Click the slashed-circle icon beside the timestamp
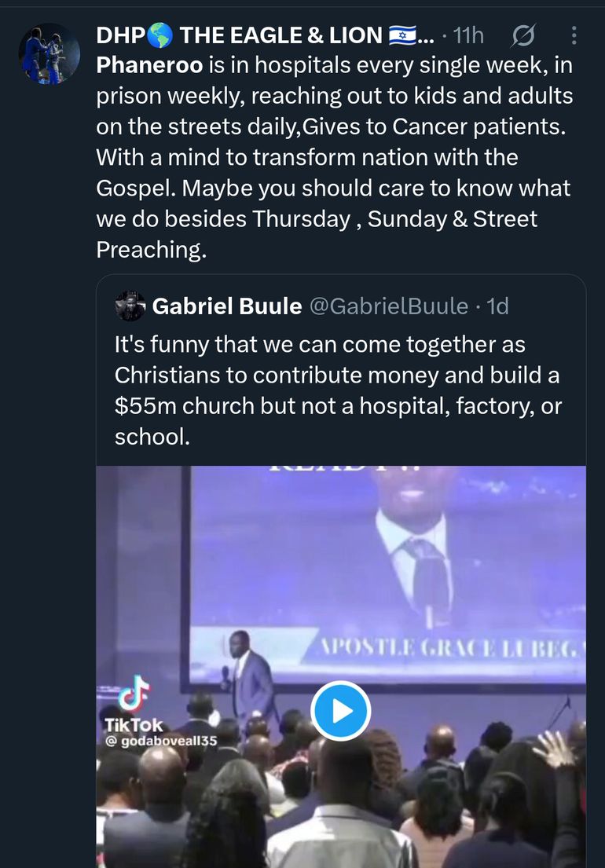This screenshot has width=605, height=868. click(522, 35)
